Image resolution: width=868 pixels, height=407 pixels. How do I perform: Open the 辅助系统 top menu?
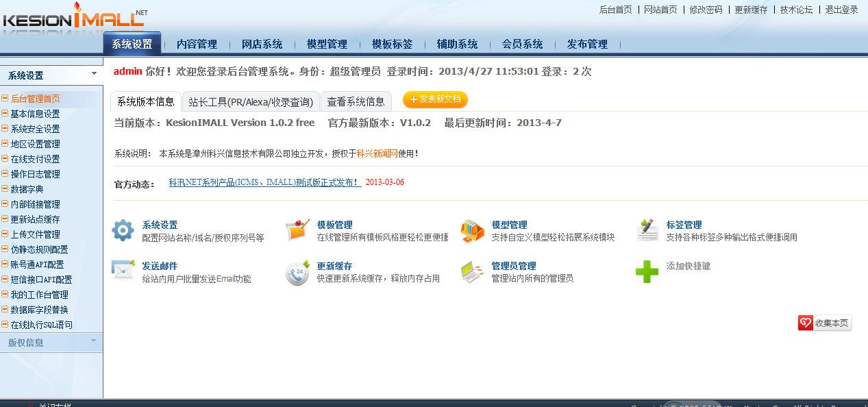[457, 44]
